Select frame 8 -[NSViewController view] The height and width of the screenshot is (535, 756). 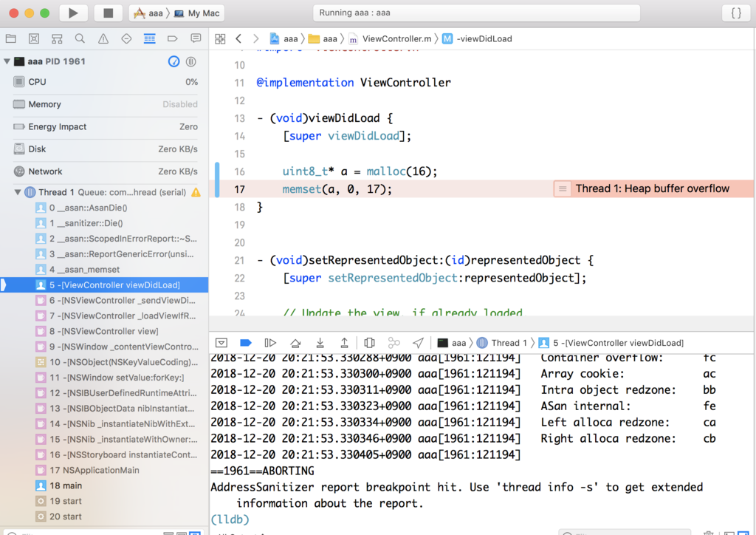104,332
